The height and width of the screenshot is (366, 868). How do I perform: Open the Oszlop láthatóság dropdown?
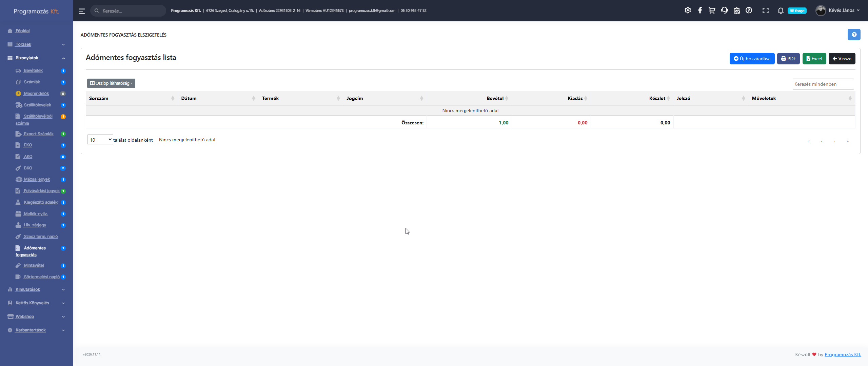[x=111, y=83]
